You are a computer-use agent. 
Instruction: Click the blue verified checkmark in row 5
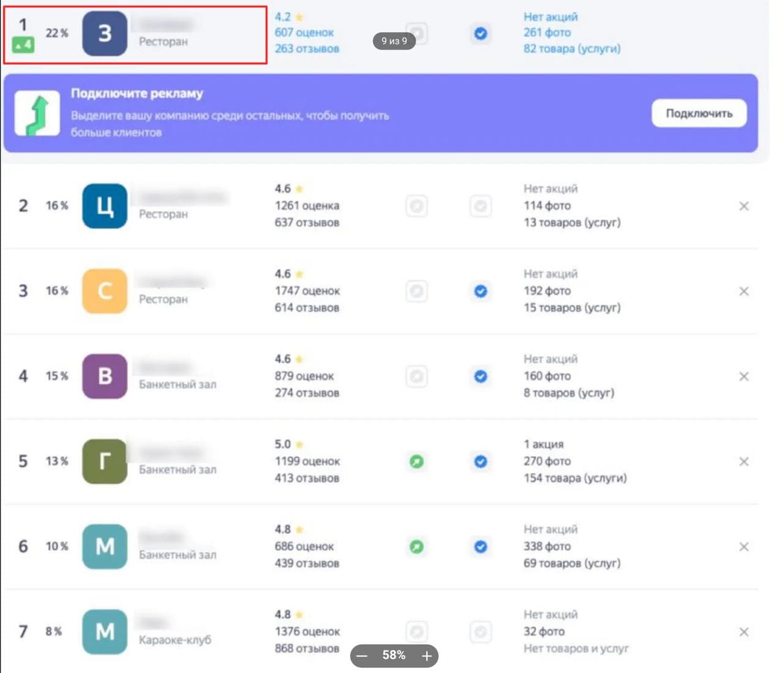click(481, 461)
